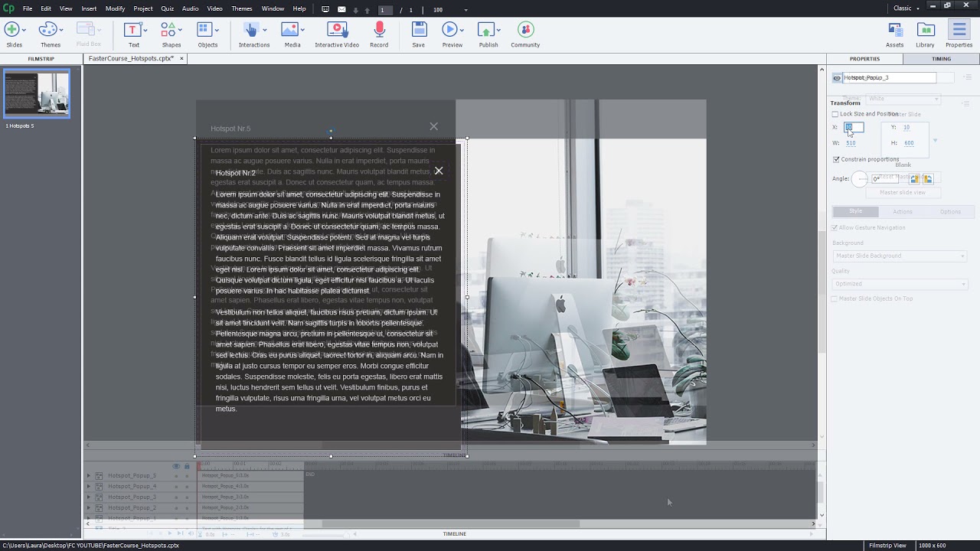Save the project with floppy icon

[x=418, y=30]
